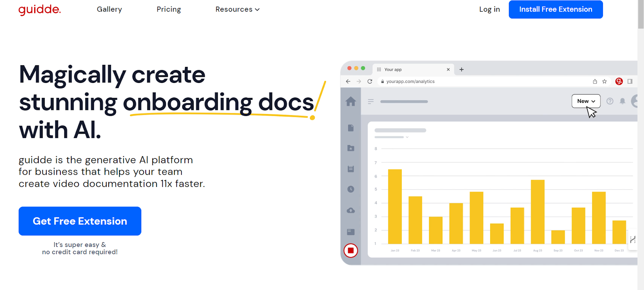Screen dimensions: 644x290
Task: Go to Pricing
Action: coord(169,9)
